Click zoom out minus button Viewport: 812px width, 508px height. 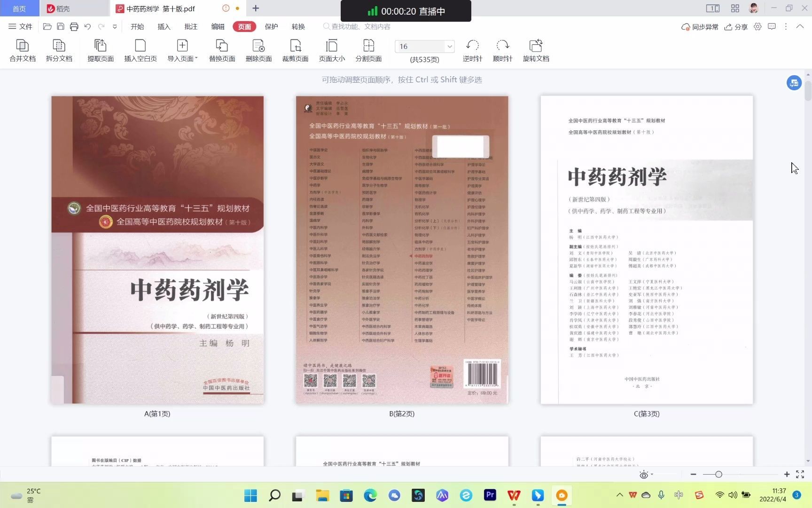(x=693, y=475)
